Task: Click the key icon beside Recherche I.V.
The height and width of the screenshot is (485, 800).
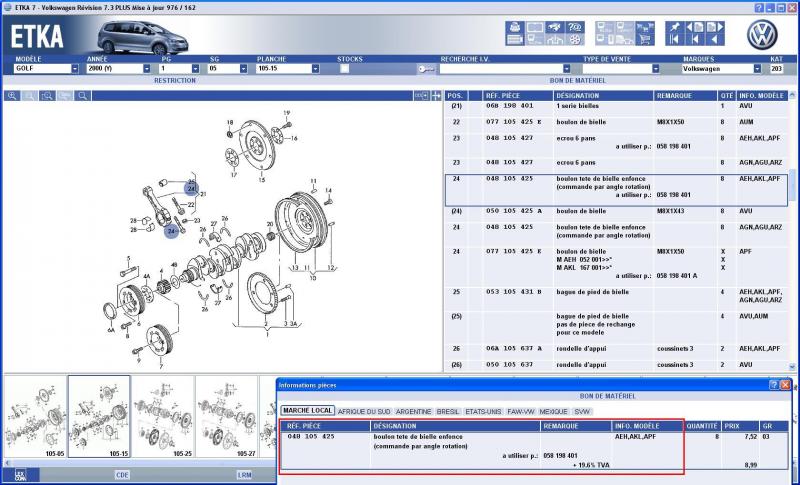Action: pyautogui.click(x=426, y=69)
